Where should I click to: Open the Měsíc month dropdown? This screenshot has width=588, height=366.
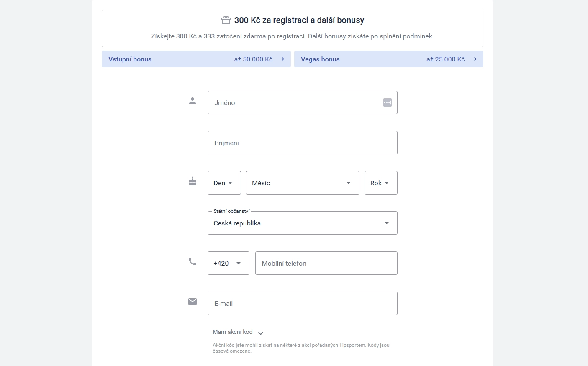(303, 183)
